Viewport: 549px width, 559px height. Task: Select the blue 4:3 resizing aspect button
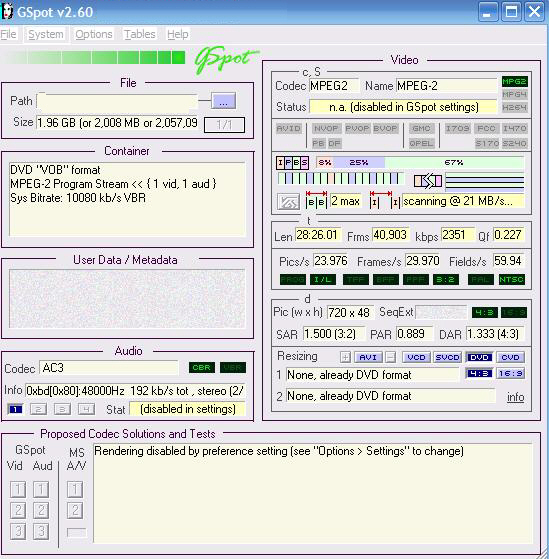point(479,373)
